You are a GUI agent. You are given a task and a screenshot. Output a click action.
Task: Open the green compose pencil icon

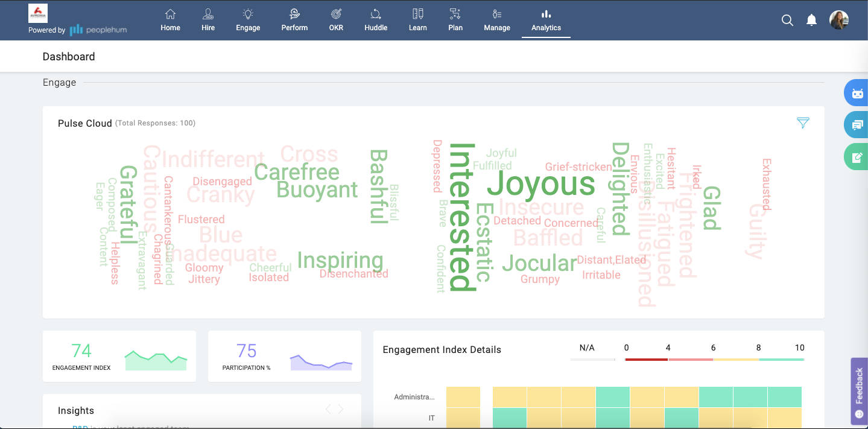click(x=857, y=156)
